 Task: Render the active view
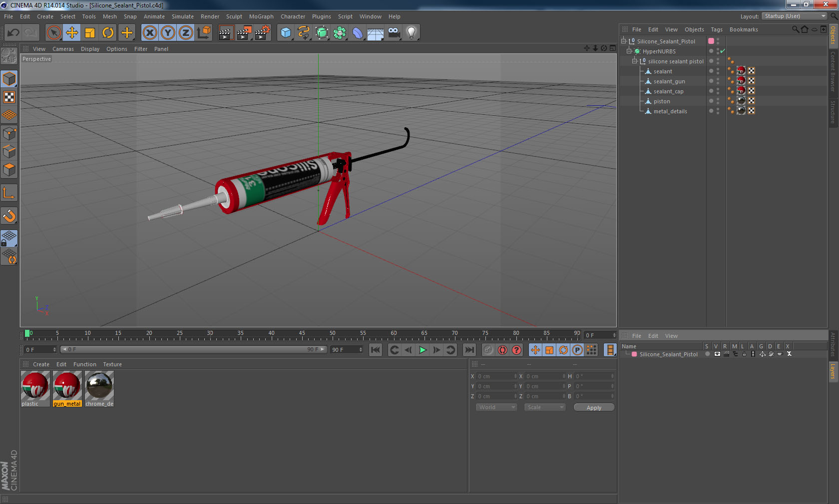(226, 33)
